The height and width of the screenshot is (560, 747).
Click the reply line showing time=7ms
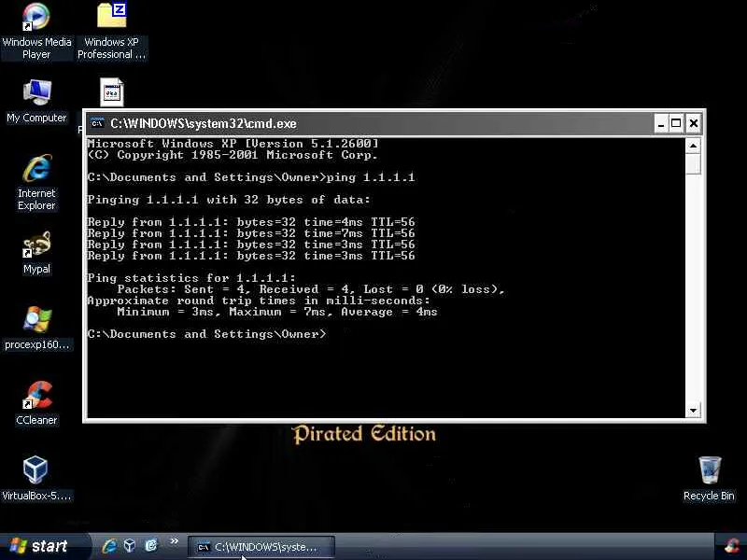click(x=251, y=233)
